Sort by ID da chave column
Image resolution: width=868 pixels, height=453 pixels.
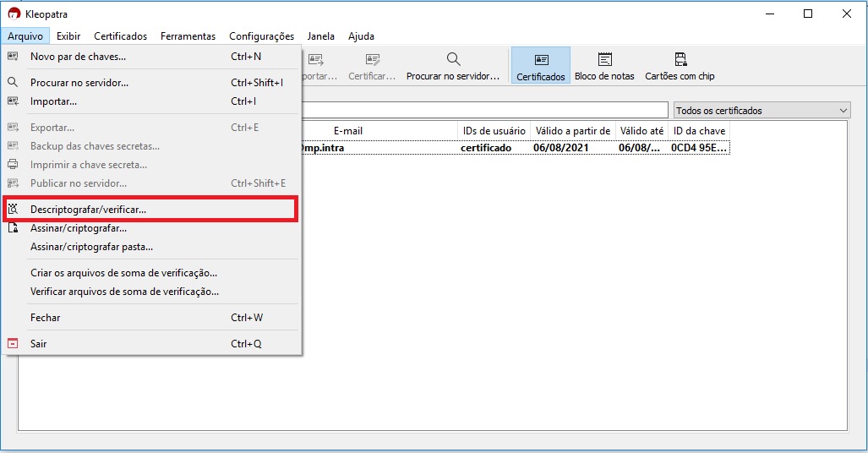[699, 131]
